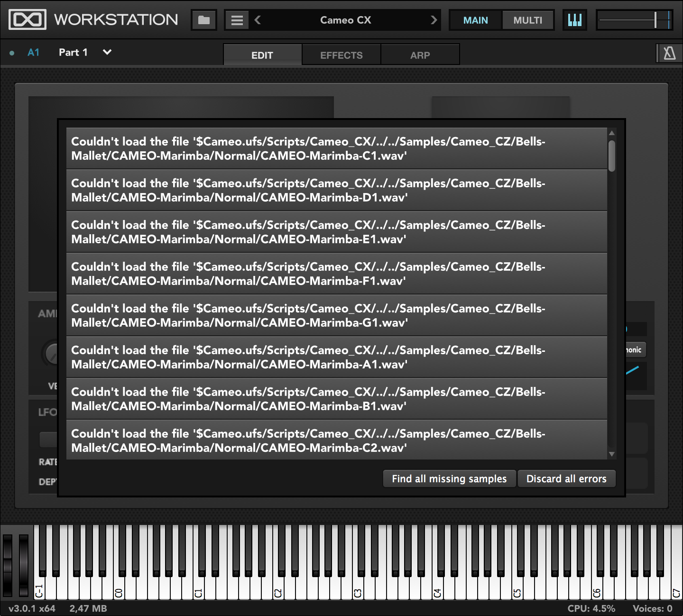This screenshot has height=616, width=683.
Task: Click the UVI Workstation logo icon
Action: point(28,19)
